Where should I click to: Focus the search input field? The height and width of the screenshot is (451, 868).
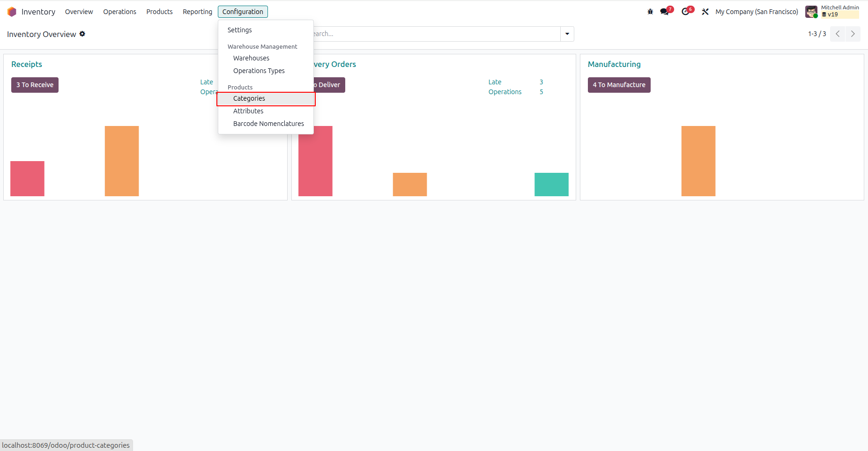437,34
